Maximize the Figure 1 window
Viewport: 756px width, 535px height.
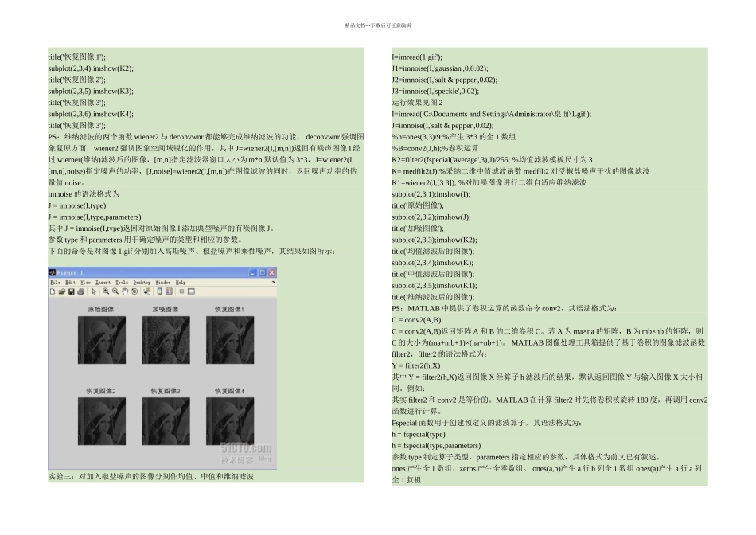click(x=263, y=272)
